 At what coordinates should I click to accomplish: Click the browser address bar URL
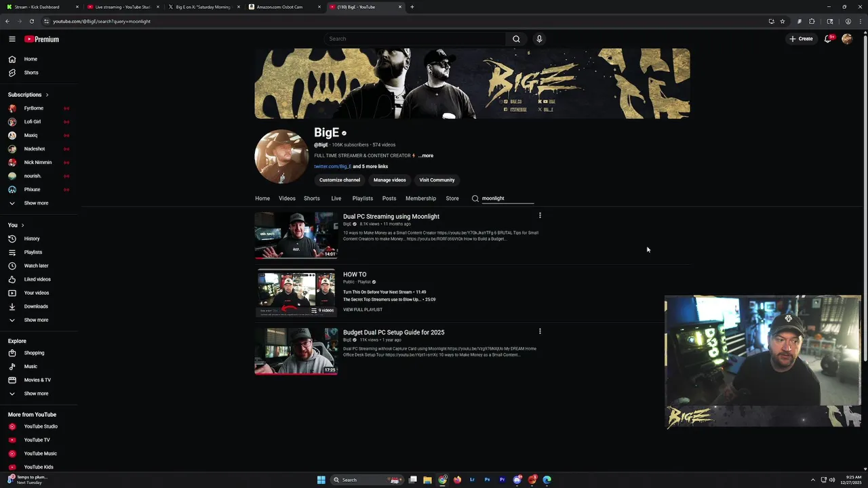[102, 21]
